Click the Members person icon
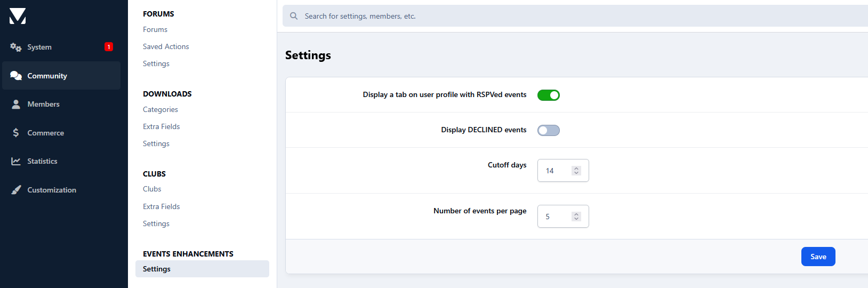 click(16, 104)
